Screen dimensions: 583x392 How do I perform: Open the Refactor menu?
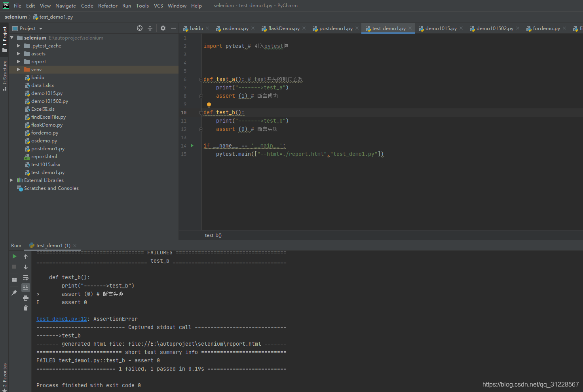(108, 6)
